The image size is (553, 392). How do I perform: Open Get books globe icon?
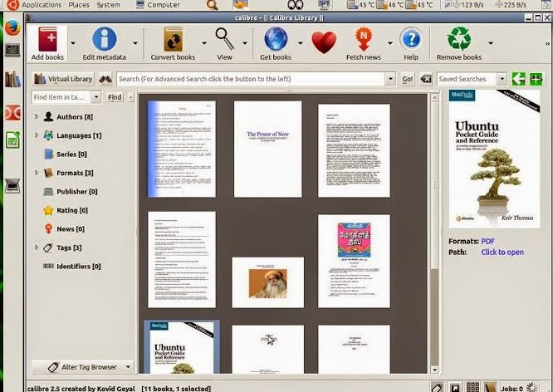point(276,39)
